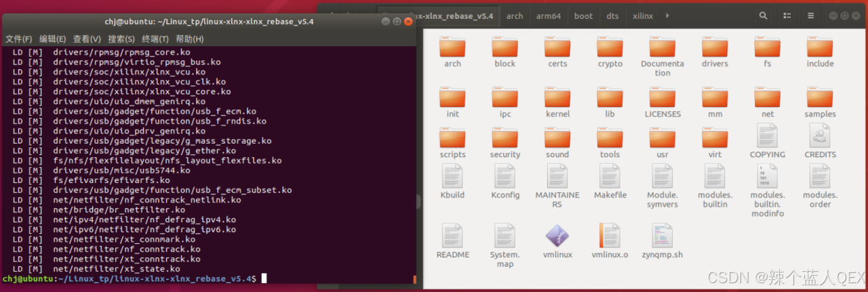This screenshot has width=868, height=292.
Task: Open the terminal 帮助(H) menu
Action: [x=190, y=39]
